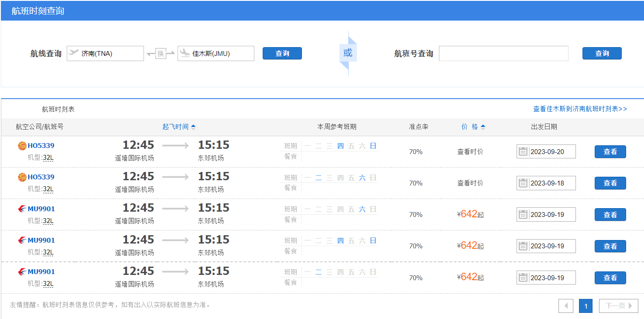Select page 1 in pagination
This screenshot has height=319, width=644.
point(586,306)
